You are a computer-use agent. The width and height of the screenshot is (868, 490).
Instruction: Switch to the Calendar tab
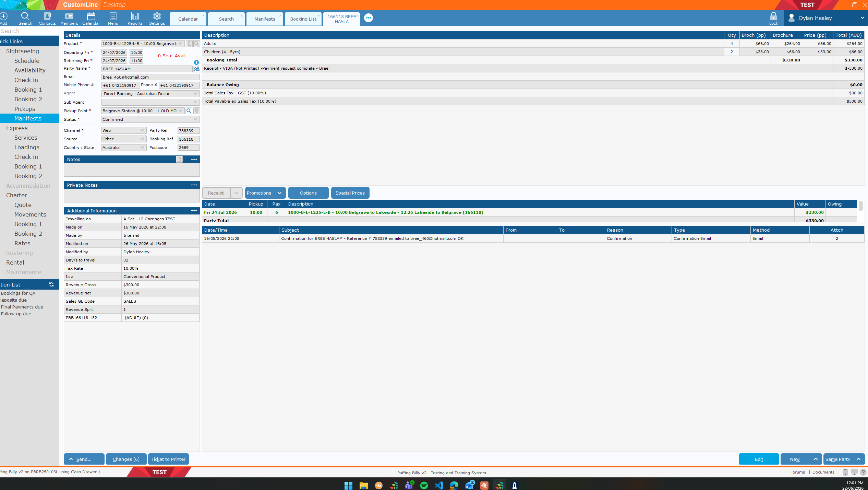click(x=188, y=19)
